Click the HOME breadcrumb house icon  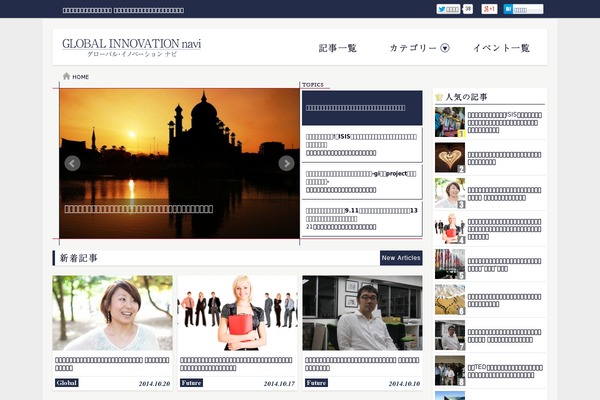coord(66,76)
